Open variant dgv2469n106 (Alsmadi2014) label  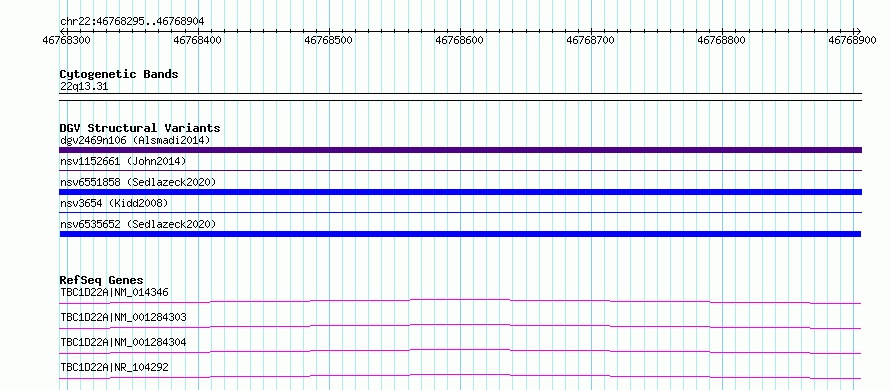point(136,140)
